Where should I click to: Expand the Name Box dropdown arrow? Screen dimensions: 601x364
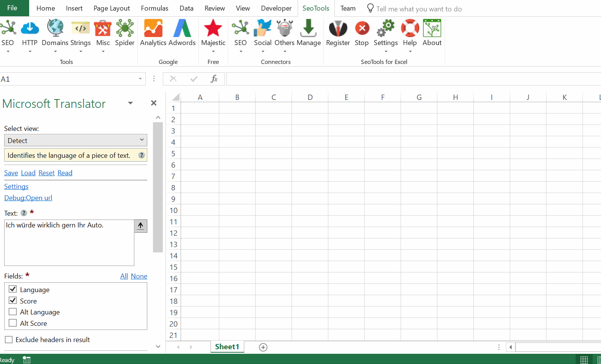coord(140,79)
